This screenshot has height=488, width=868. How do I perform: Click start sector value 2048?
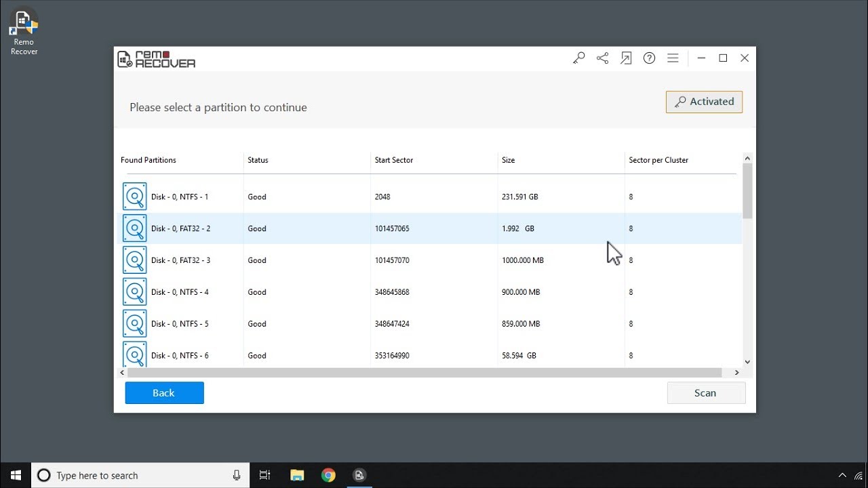(x=382, y=197)
